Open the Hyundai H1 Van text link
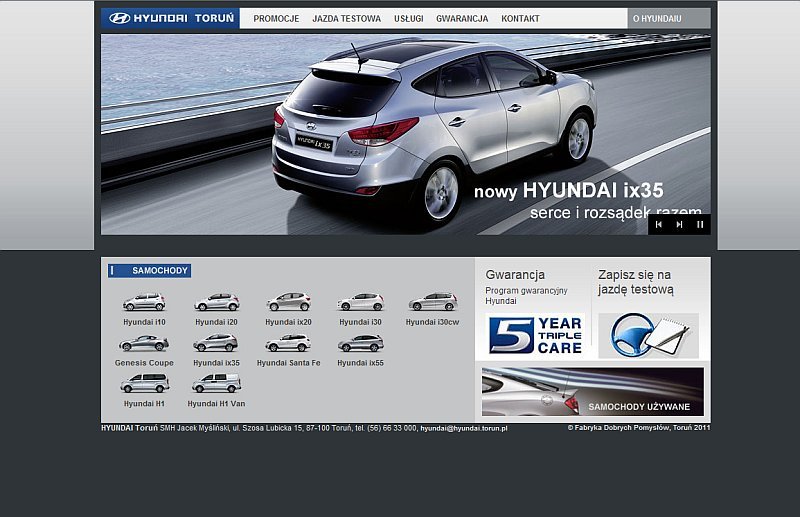Screen dimensions: 800x517 pos(216,404)
